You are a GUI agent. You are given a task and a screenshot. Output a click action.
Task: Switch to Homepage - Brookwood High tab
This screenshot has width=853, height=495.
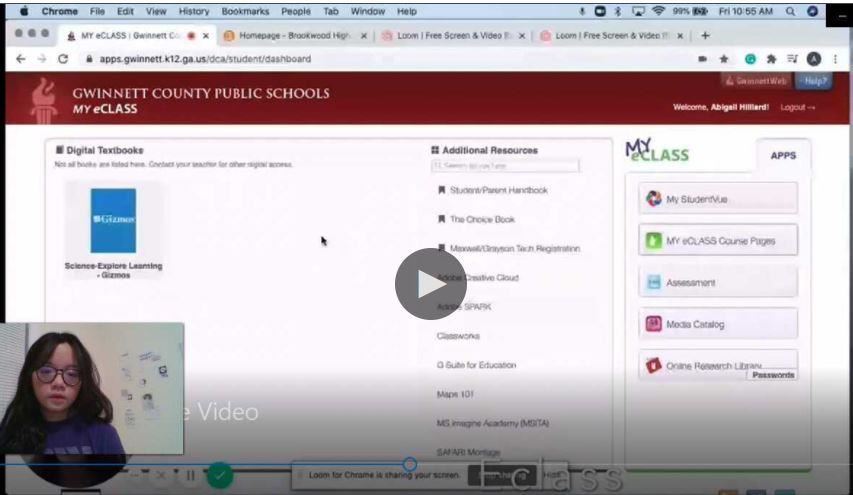(x=294, y=35)
